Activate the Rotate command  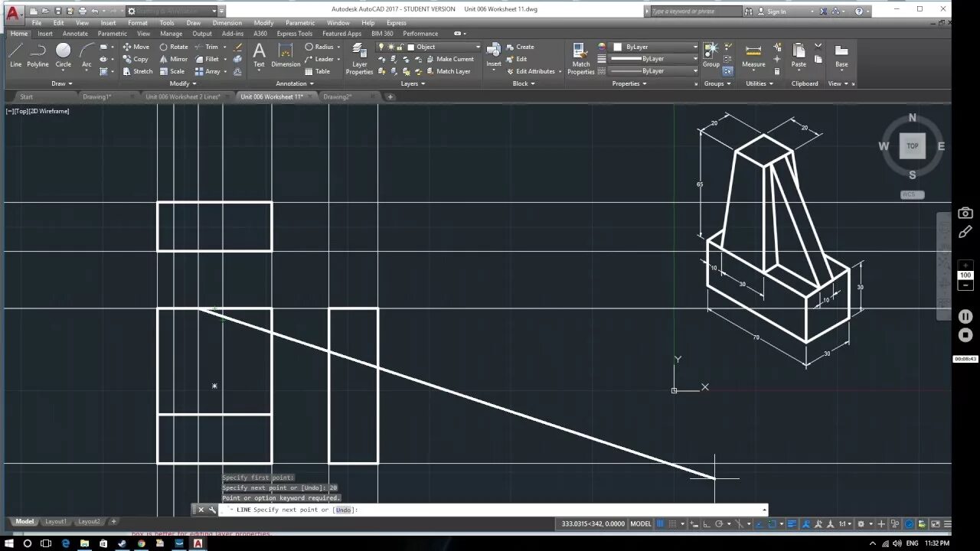pos(174,47)
